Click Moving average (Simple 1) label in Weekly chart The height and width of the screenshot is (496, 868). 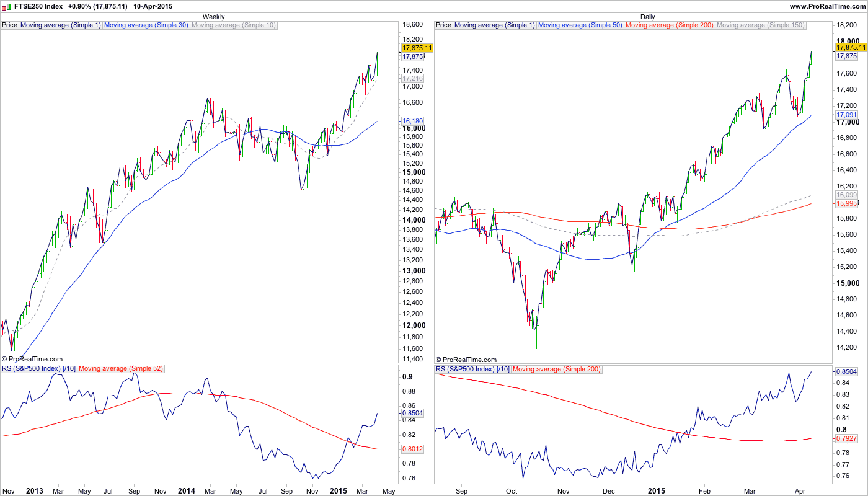(61, 25)
